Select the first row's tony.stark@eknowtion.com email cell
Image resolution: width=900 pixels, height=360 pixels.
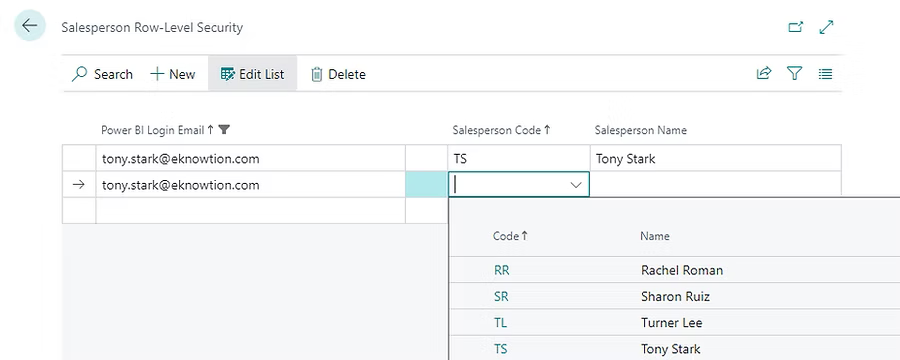(x=250, y=158)
